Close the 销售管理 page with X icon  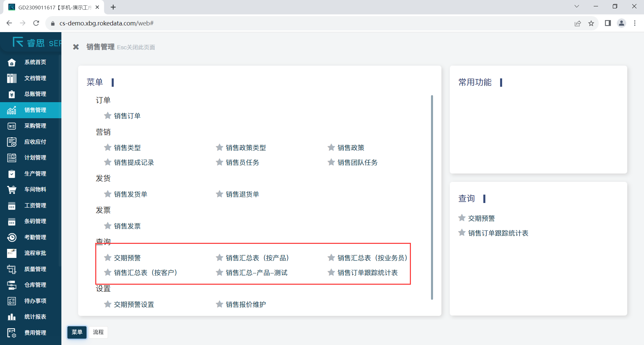tap(76, 47)
